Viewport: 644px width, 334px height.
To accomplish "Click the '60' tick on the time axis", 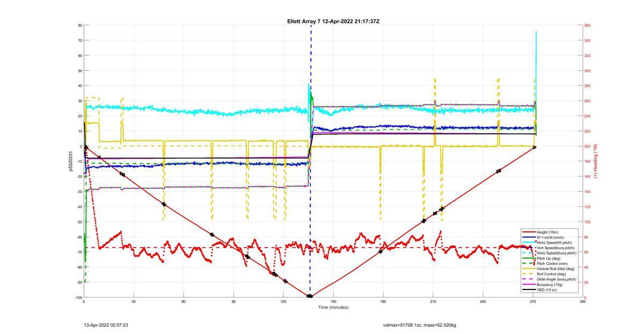I will [184, 302].
